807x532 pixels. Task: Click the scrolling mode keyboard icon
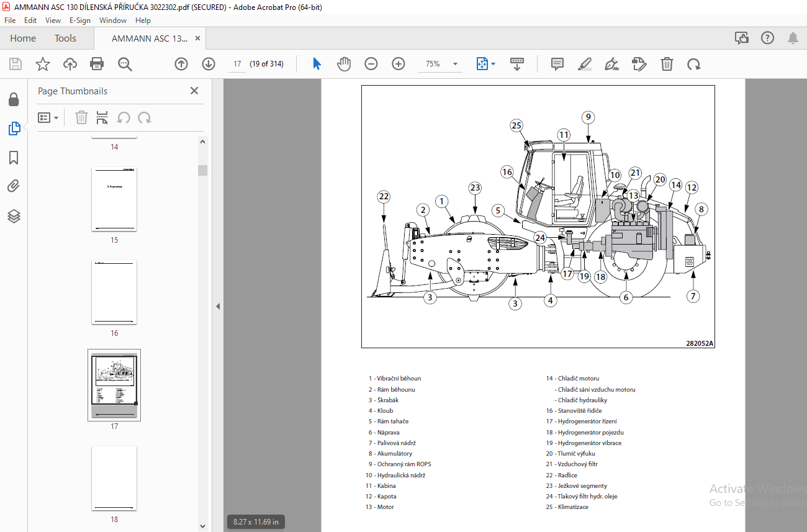pos(517,64)
